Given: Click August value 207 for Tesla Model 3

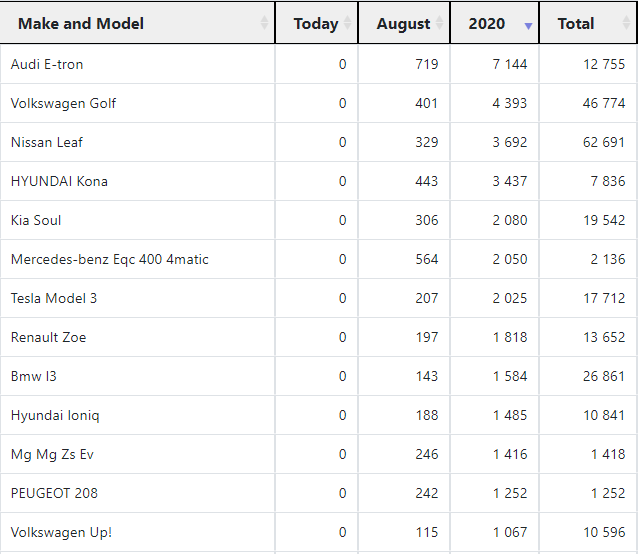Looking at the screenshot, I should 427,299.
